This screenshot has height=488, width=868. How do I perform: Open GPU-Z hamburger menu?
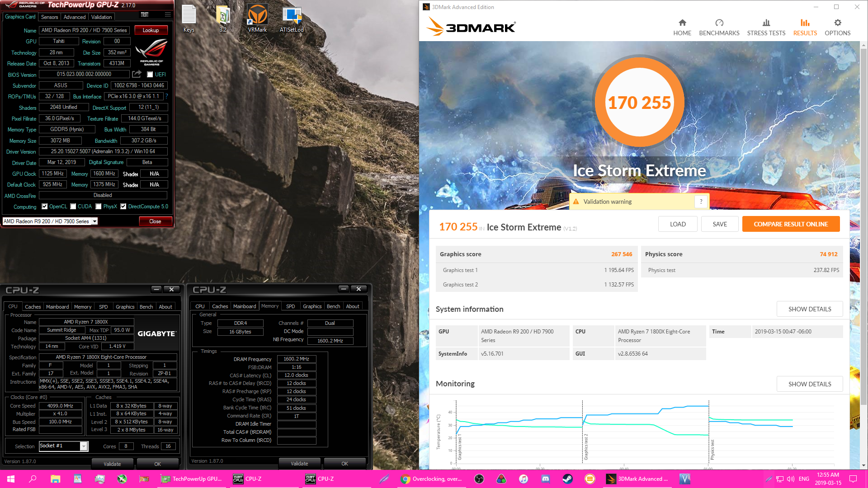pos(168,15)
